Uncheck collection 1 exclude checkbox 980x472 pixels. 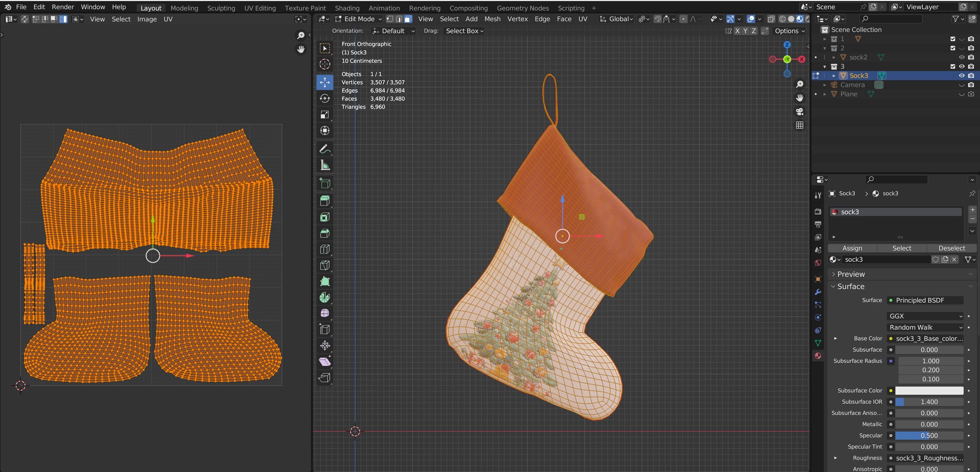[x=952, y=39]
